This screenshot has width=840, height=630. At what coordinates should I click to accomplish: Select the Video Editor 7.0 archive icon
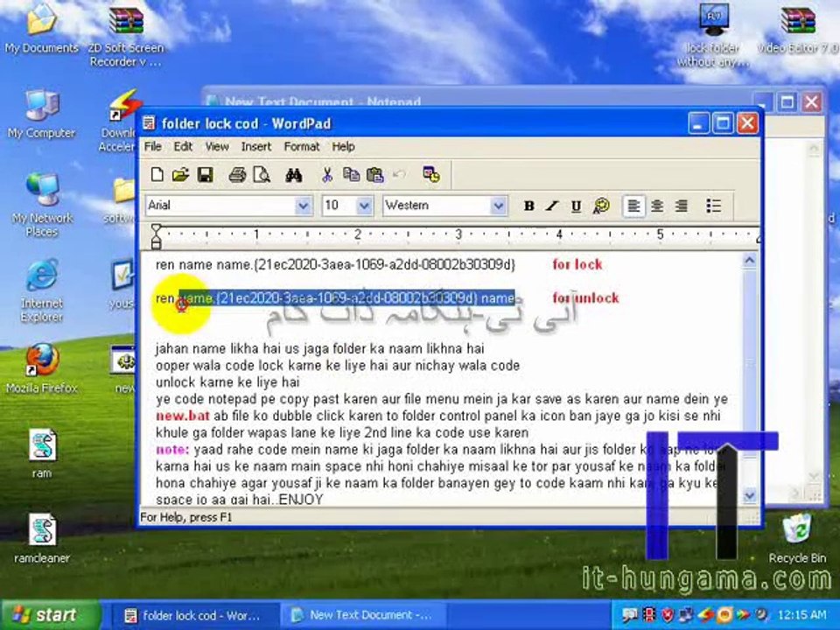798,30
